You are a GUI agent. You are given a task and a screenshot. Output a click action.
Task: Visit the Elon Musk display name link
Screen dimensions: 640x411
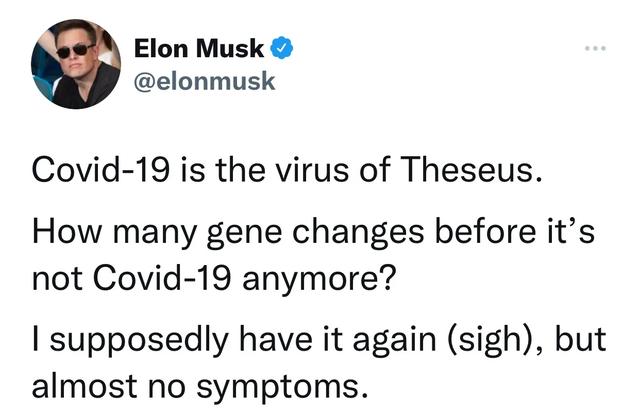[x=199, y=48]
